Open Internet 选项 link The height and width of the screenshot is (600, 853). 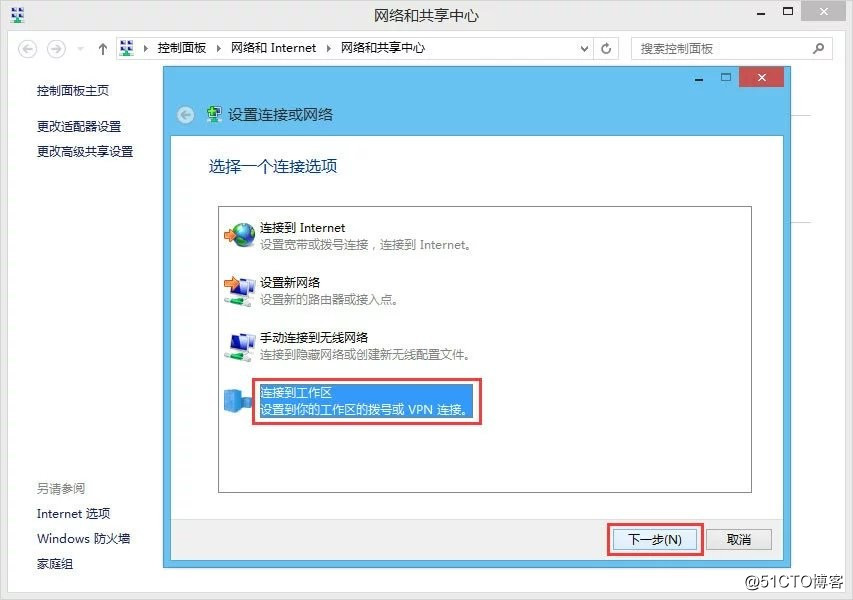[73, 514]
